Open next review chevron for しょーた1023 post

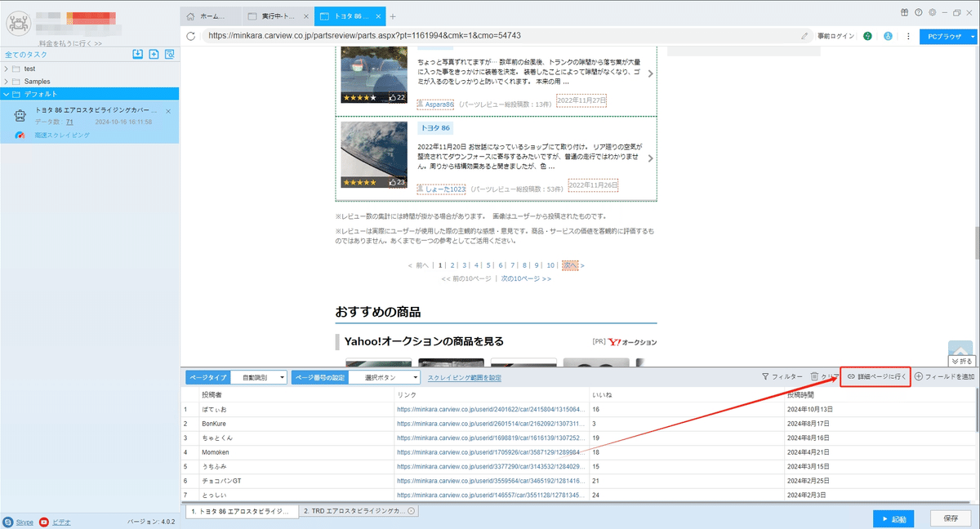(650, 158)
